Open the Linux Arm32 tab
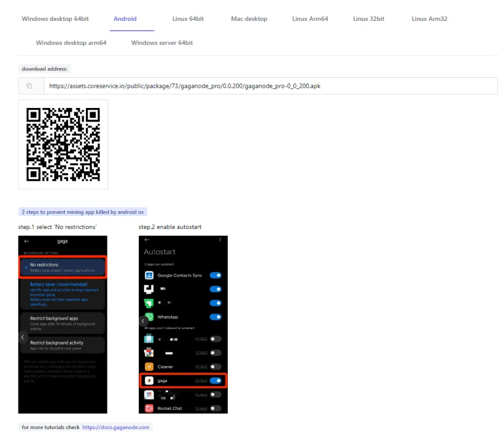 click(x=430, y=18)
